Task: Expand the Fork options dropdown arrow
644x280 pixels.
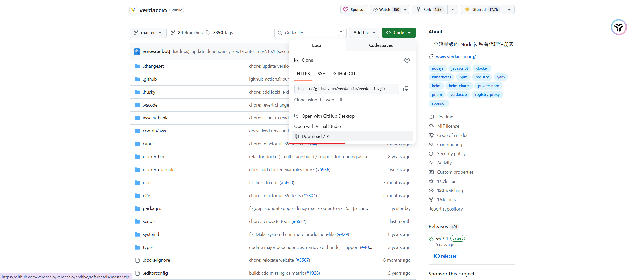Action: [x=453, y=10]
